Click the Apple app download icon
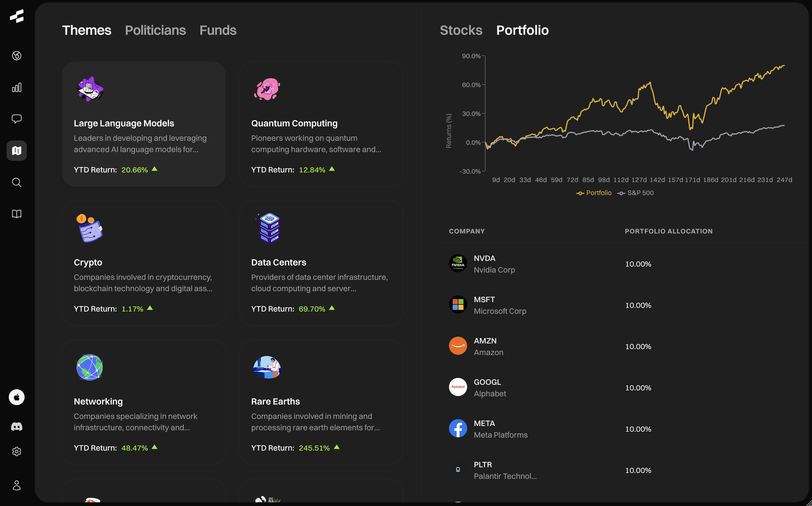 tap(16, 397)
